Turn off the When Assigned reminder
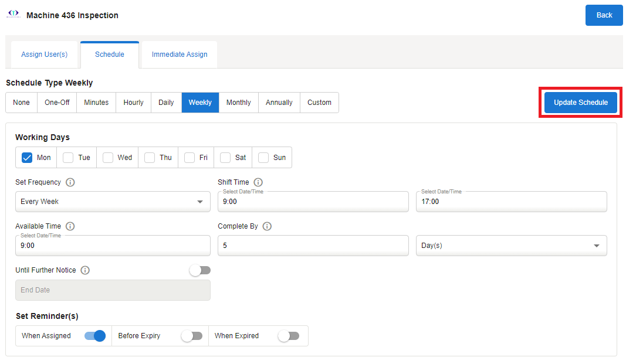The height and width of the screenshot is (364, 626). coord(95,336)
